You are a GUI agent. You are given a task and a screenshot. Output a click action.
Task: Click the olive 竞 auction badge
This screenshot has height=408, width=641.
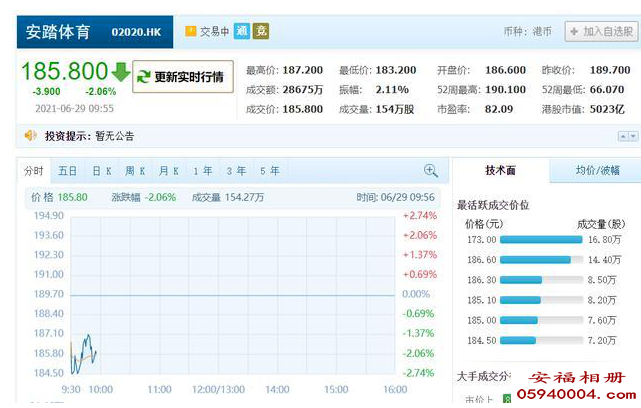[261, 31]
